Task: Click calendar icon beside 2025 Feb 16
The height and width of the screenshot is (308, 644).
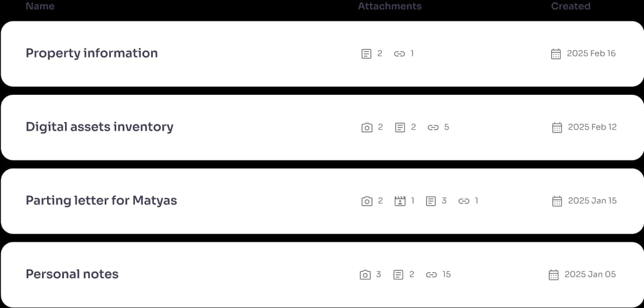Action: tap(556, 54)
